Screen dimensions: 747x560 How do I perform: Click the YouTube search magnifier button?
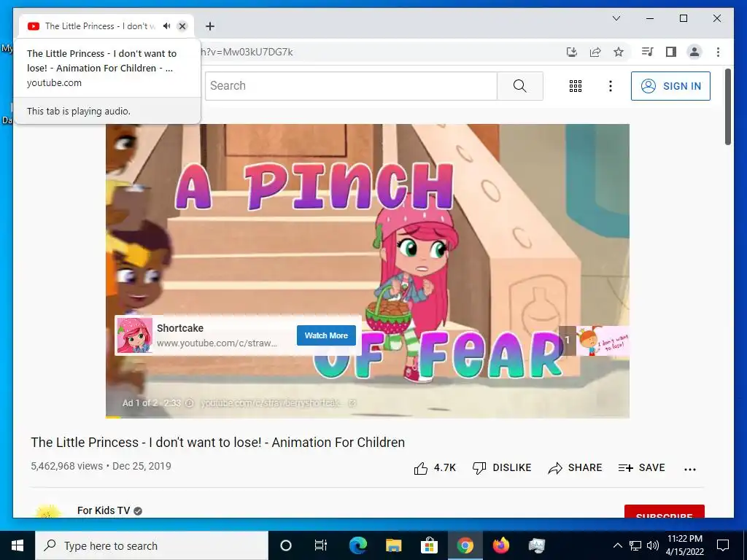[519, 86]
